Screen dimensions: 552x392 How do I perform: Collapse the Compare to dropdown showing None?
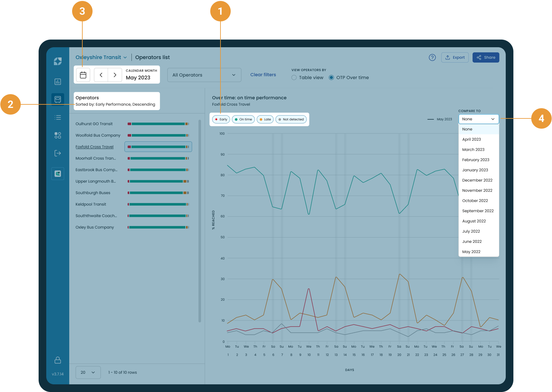coord(479,119)
